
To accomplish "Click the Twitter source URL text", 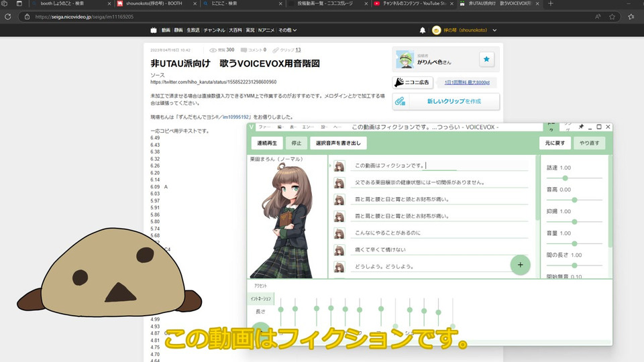I will 213,82.
